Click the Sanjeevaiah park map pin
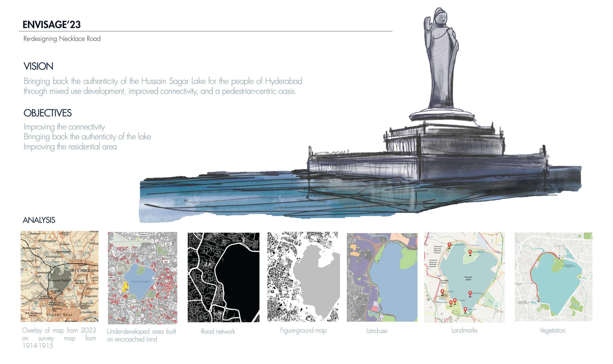 [470, 252]
